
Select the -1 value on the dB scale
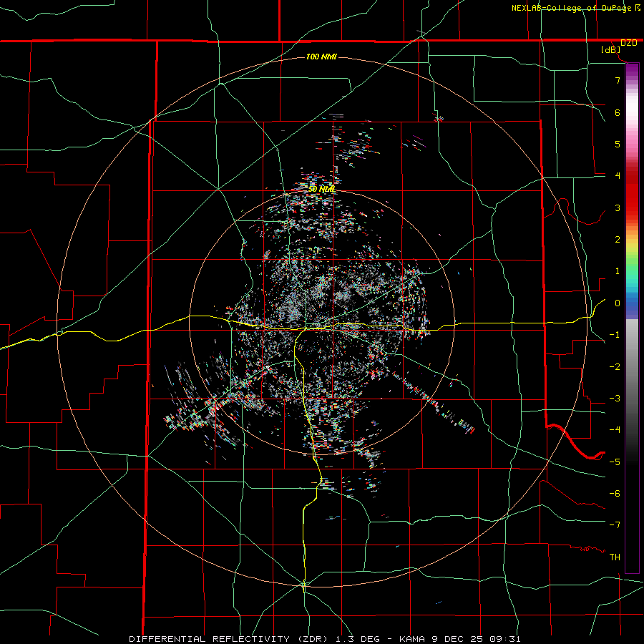pos(615,335)
